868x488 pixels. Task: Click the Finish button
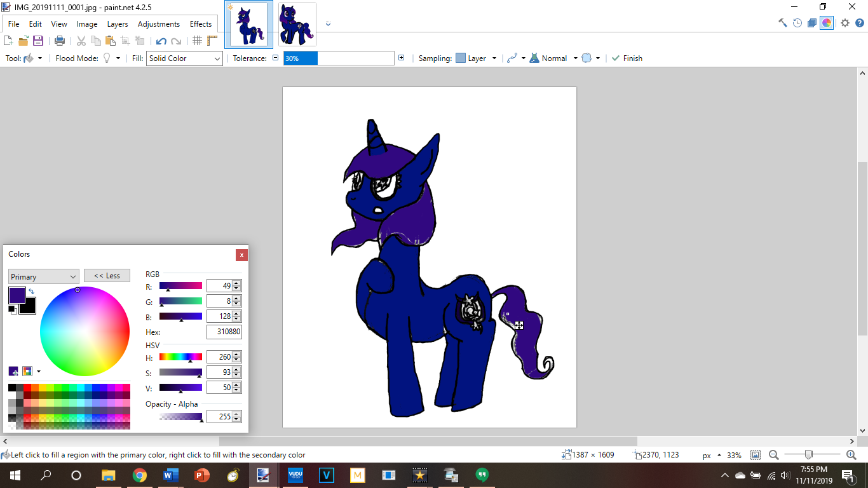tap(627, 58)
